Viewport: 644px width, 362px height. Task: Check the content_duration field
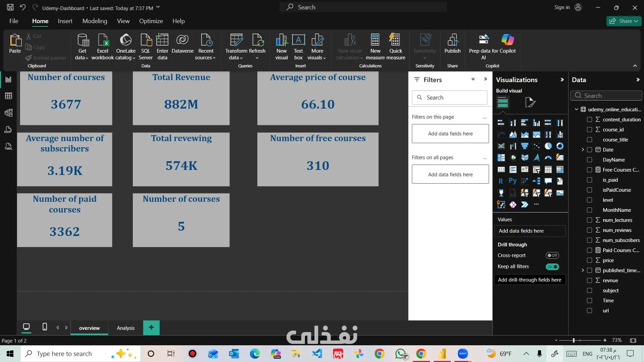click(589, 120)
